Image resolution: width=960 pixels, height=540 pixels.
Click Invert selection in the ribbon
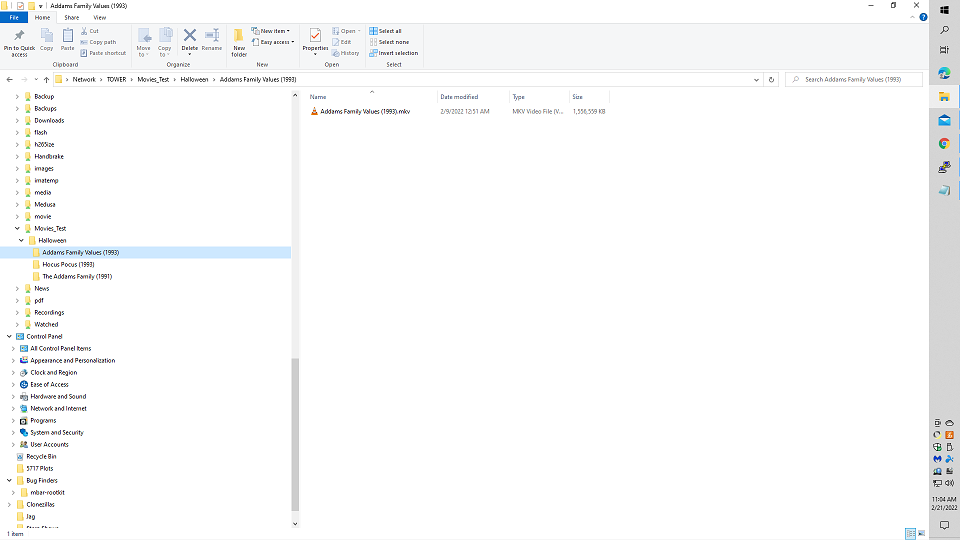pos(394,53)
